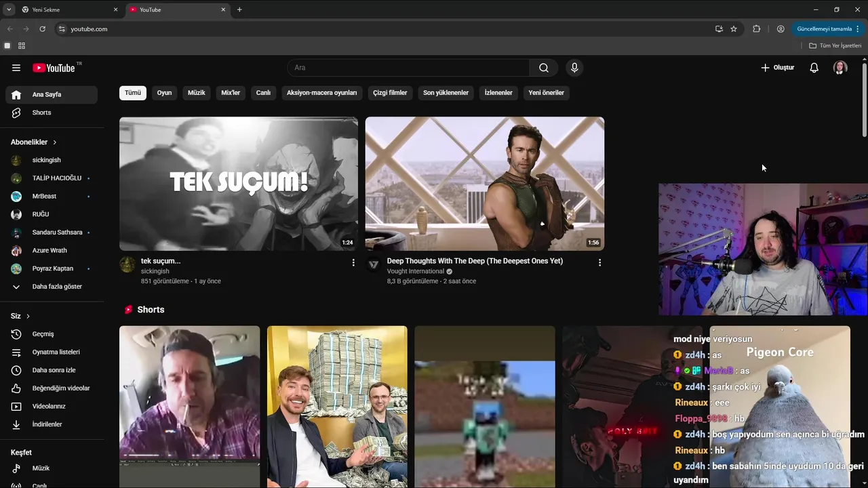Open the 'tek suçum...' video title
Image resolution: width=868 pixels, height=488 pixels.
[x=161, y=261]
